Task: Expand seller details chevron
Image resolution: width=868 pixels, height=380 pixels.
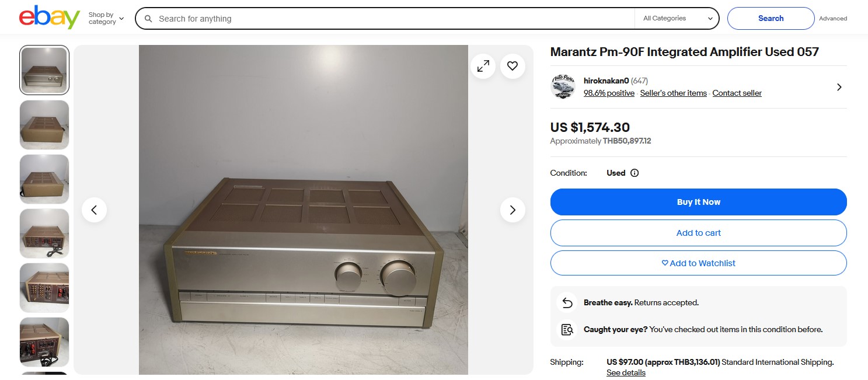Action: pos(839,87)
